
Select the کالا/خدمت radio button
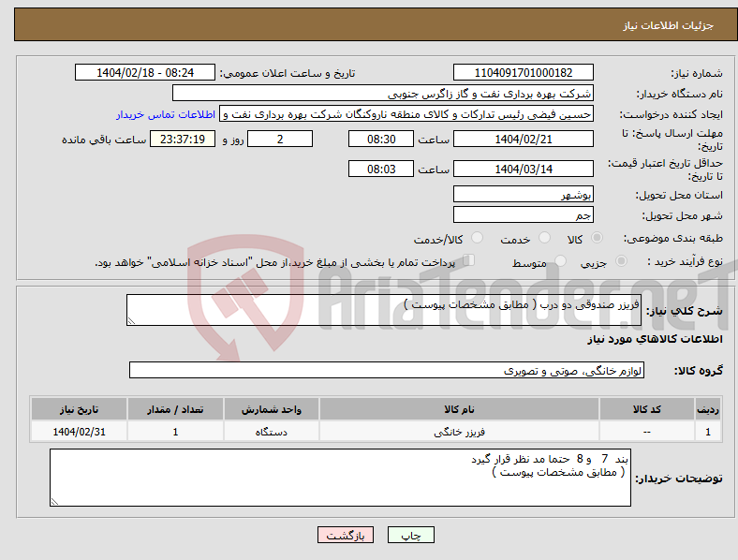pyautogui.click(x=477, y=238)
